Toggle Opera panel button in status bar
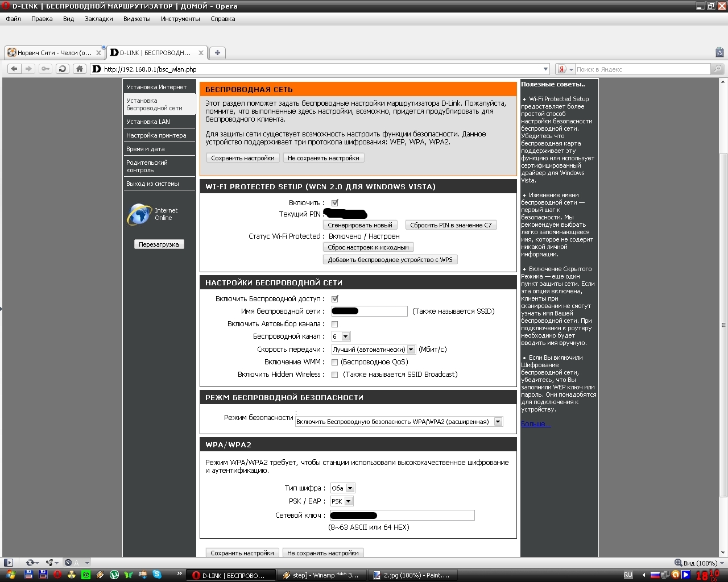Image resolution: width=728 pixels, height=582 pixels. 9,563
